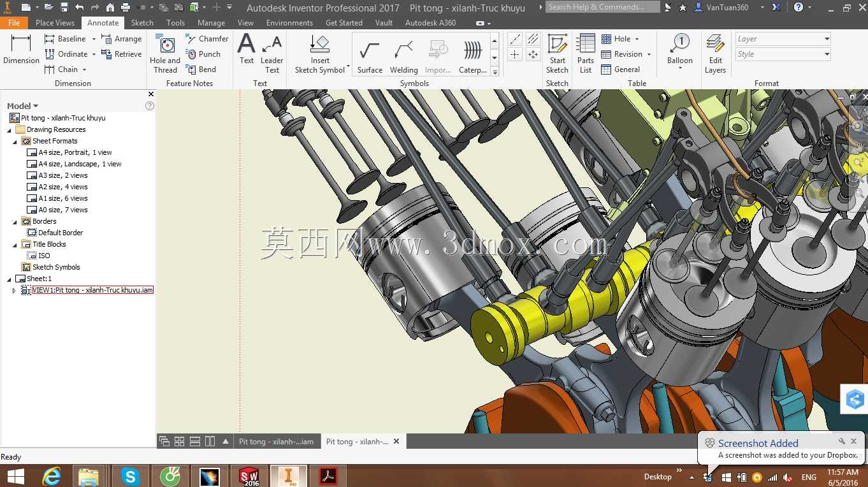The height and width of the screenshot is (487, 868).
Task: Close the active Pit tong document tab
Action: click(x=396, y=441)
